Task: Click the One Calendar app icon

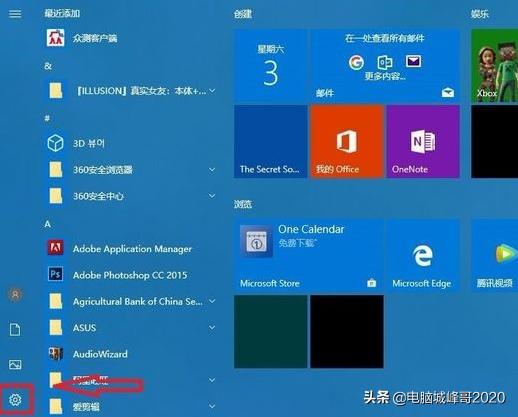Action: 256,241
